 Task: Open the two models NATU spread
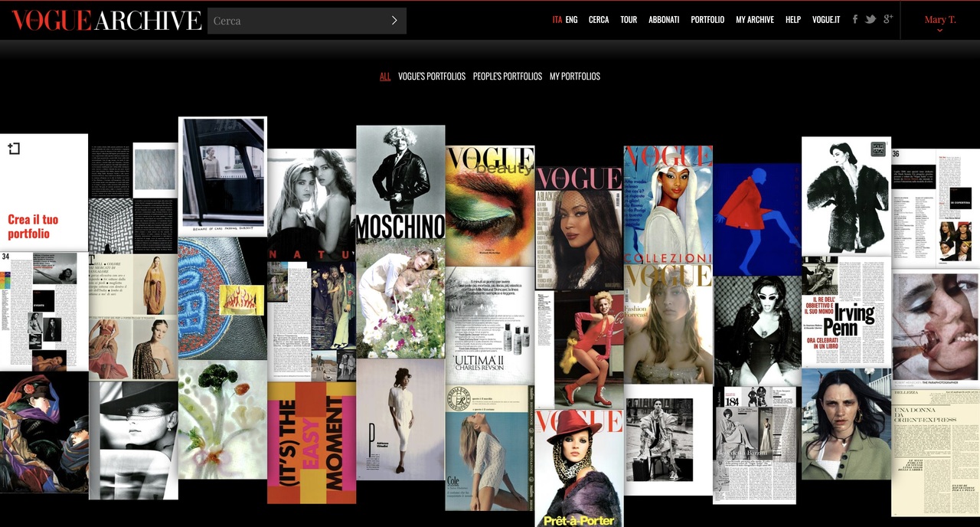coord(312,205)
